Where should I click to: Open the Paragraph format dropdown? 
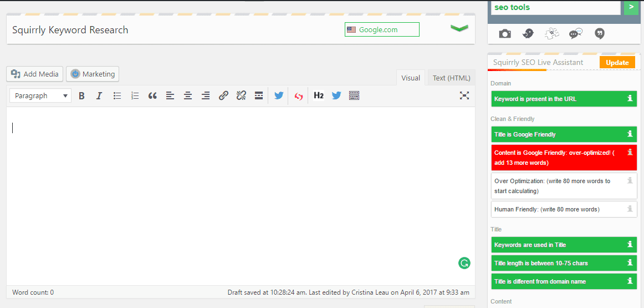(x=40, y=96)
